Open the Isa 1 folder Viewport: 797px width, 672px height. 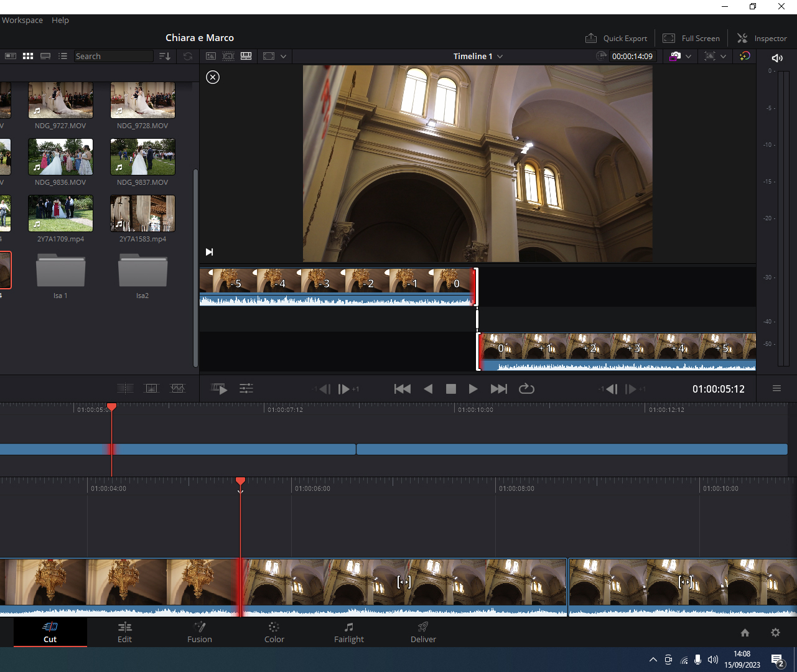click(60, 270)
